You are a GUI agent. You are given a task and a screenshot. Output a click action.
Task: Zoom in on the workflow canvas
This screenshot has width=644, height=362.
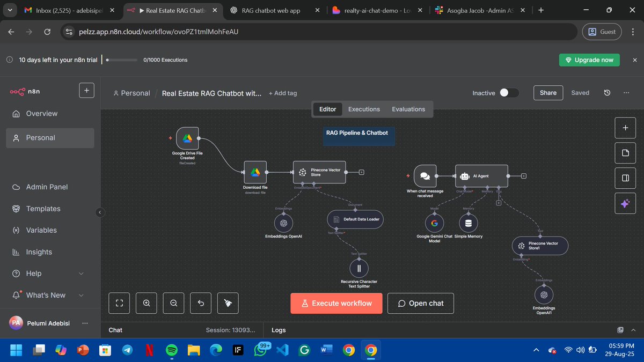click(147, 304)
